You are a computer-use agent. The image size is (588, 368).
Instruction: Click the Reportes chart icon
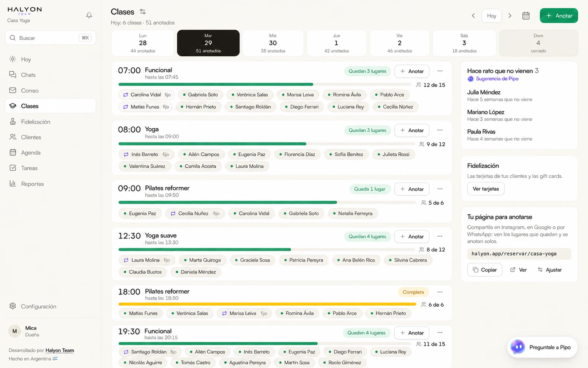point(13,183)
